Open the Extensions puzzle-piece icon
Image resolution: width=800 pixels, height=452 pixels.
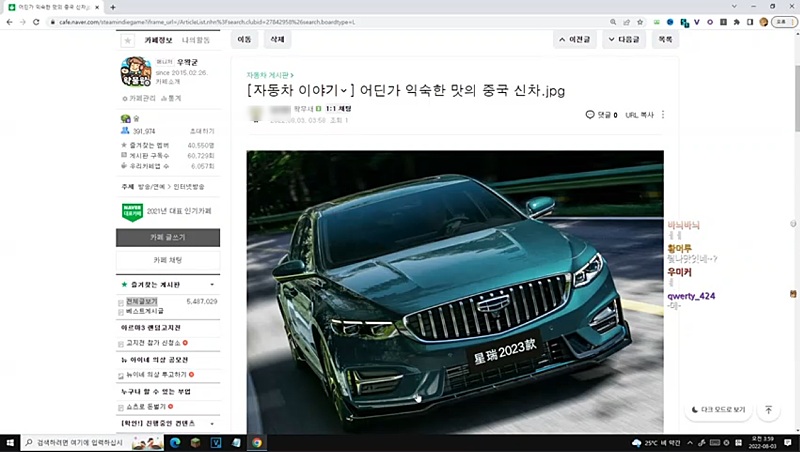coord(737,22)
